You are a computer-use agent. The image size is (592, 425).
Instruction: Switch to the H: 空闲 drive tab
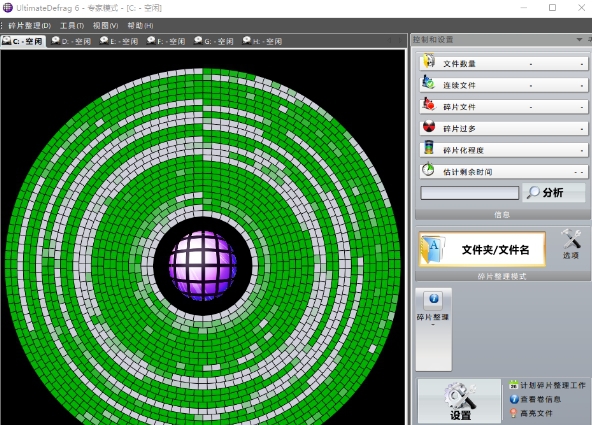click(262, 41)
